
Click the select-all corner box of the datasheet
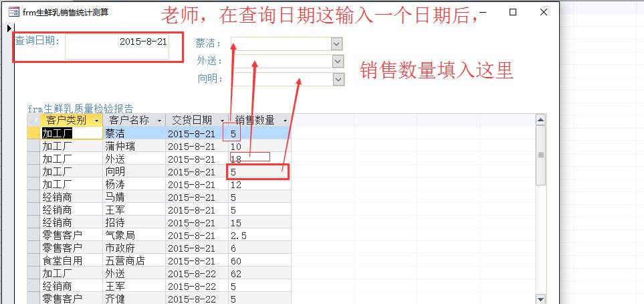pos(33,120)
